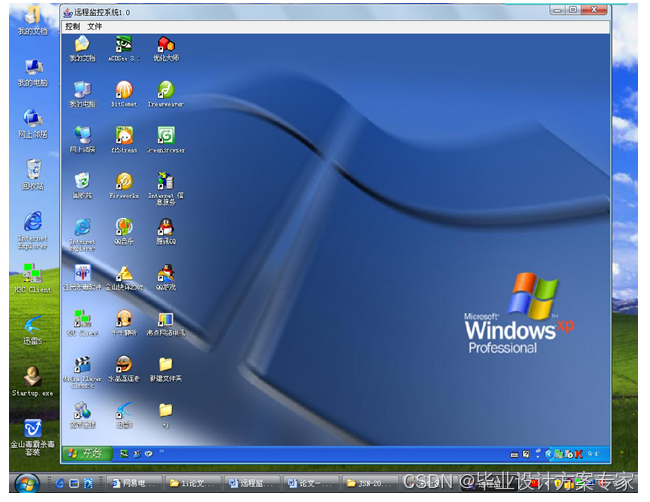
Task: Select 我的文档 icon inside the remote desktop view
Action: coord(82,49)
